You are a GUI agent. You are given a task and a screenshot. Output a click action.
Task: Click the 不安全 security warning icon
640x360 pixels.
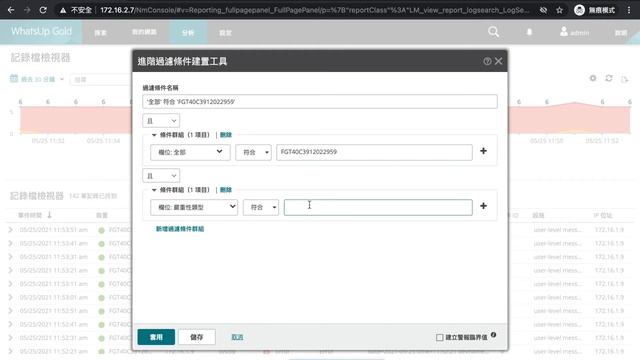63,10
